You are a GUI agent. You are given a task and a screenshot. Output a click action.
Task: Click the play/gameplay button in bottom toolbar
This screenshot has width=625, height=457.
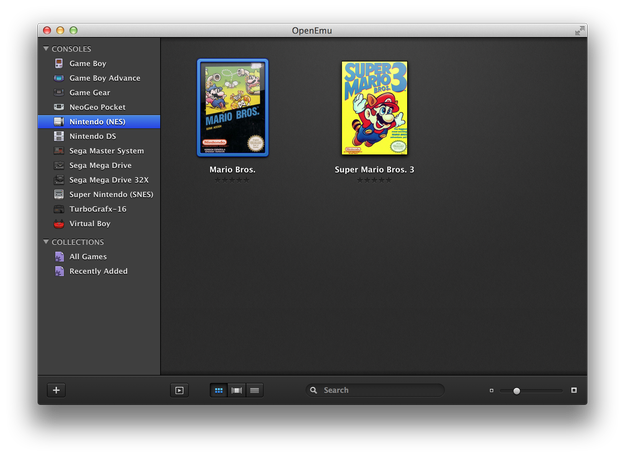click(179, 390)
